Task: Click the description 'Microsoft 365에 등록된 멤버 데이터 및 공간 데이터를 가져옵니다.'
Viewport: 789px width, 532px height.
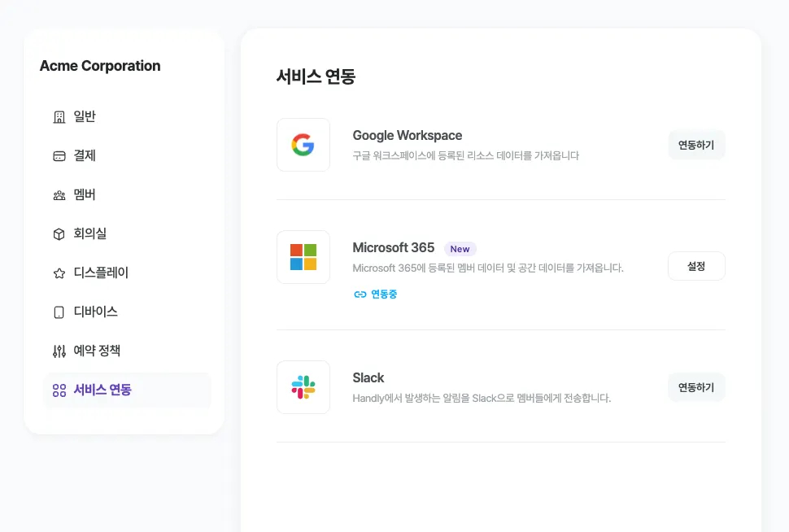Action: pos(488,268)
